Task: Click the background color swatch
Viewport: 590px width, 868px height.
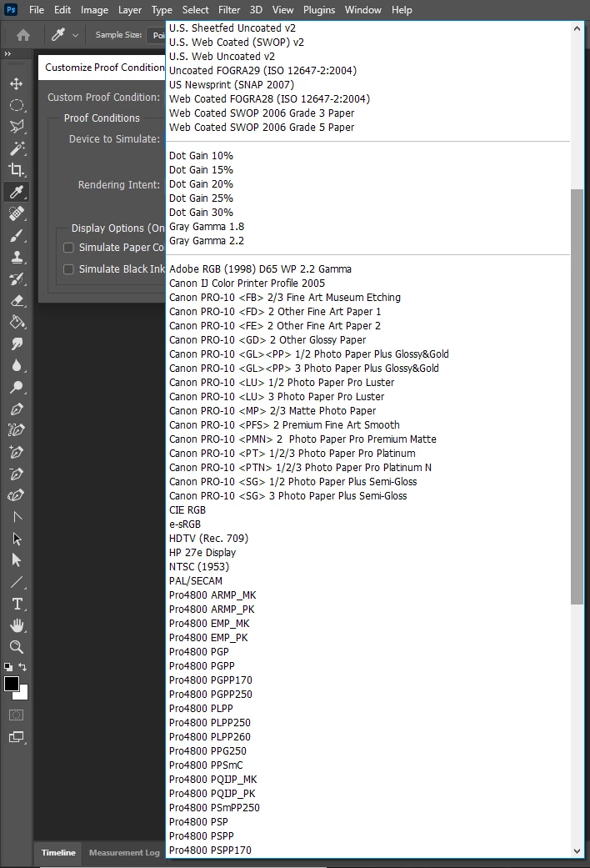Action: [x=24, y=695]
